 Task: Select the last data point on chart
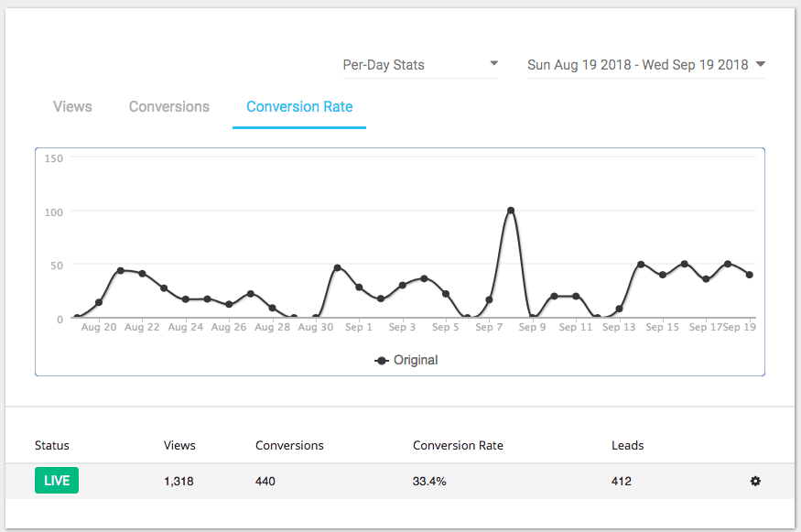tap(750, 275)
